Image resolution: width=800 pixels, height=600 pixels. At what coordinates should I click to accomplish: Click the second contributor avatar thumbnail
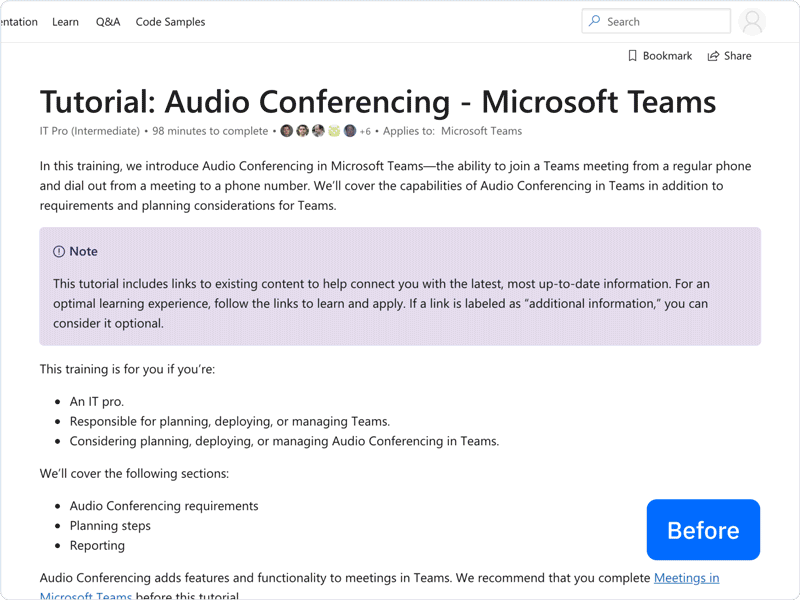tap(302, 131)
